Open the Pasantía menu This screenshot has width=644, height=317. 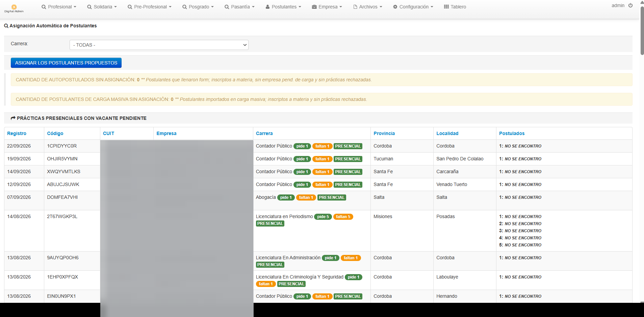[x=240, y=7]
